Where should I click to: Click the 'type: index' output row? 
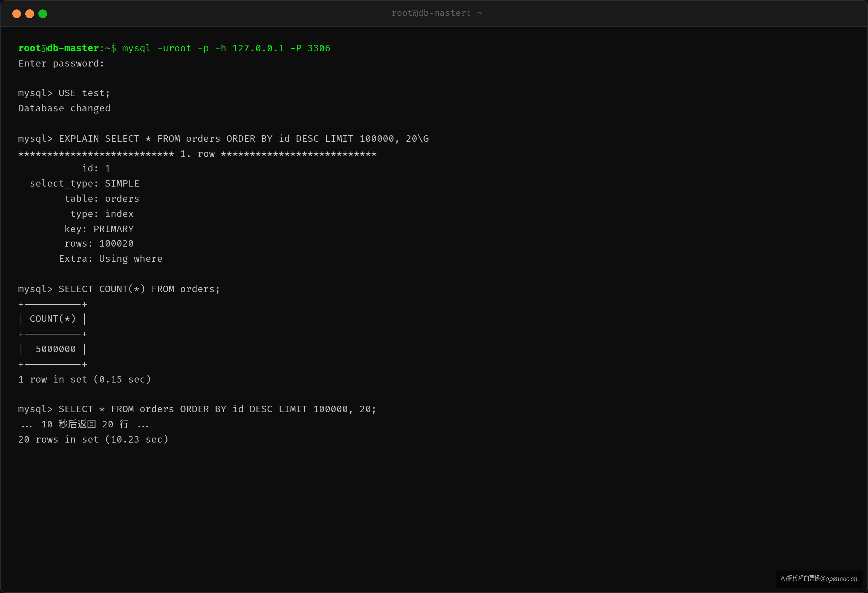click(102, 214)
